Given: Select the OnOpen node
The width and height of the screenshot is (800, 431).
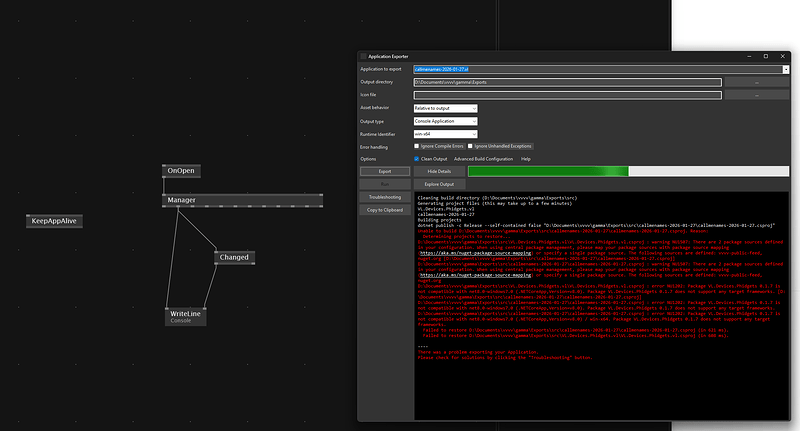Looking at the screenshot, I should [x=181, y=171].
